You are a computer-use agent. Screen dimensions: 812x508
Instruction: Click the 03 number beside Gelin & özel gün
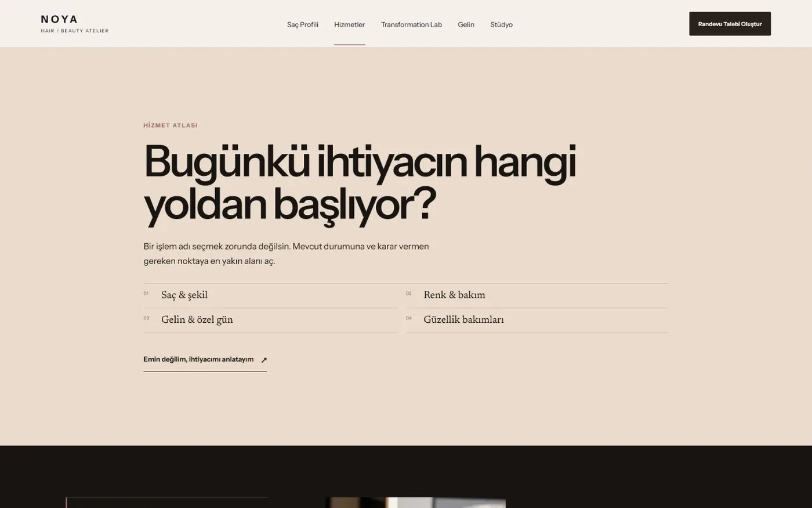pos(146,318)
